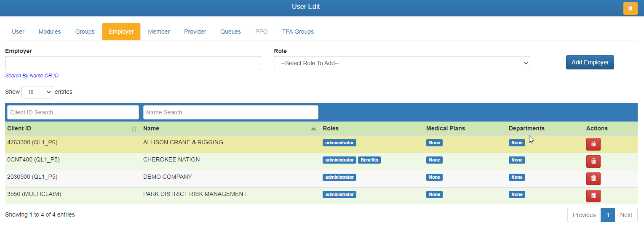This screenshot has height=225, width=644.
Task: Click the orange collapse button in header
Action: coord(630,8)
